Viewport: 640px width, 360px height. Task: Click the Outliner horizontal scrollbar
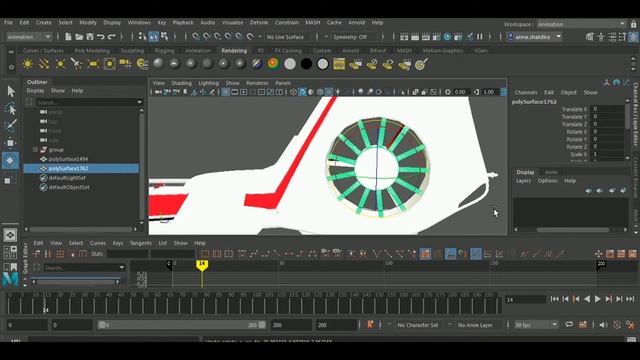coord(82,229)
